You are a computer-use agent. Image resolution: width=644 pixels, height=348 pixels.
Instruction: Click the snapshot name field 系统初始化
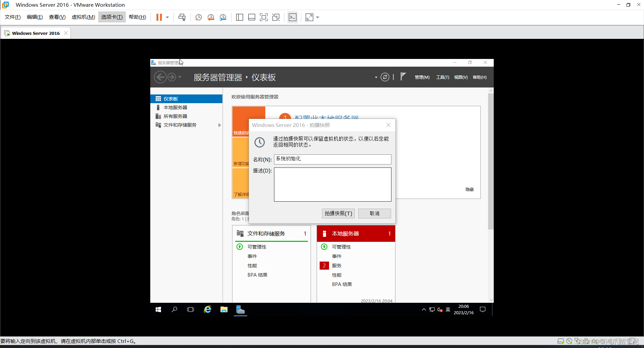332,159
